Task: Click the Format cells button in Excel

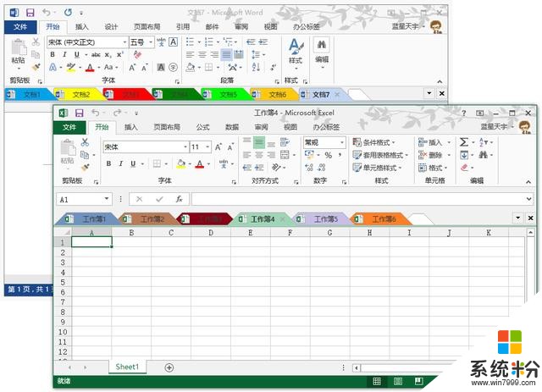Action: [433, 168]
